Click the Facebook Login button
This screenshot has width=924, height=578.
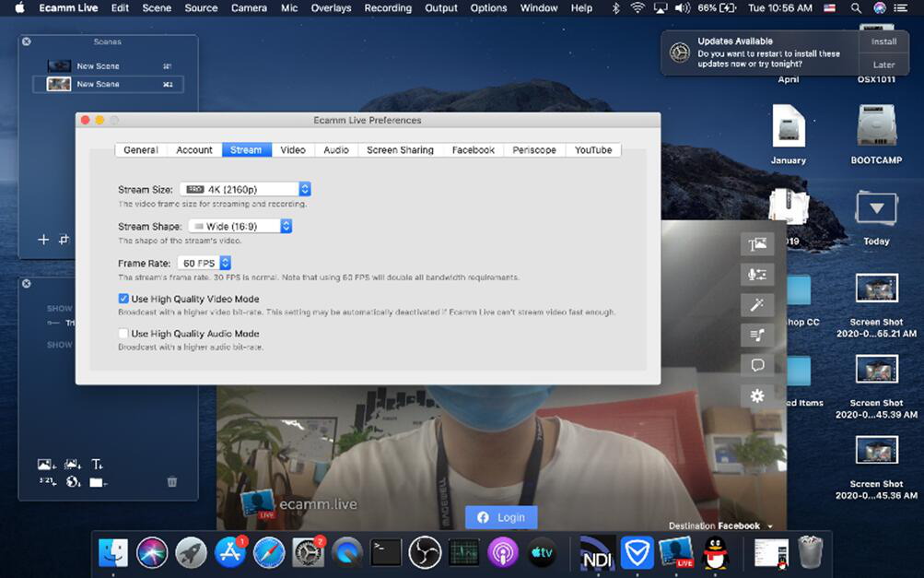(x=500, y=518)
